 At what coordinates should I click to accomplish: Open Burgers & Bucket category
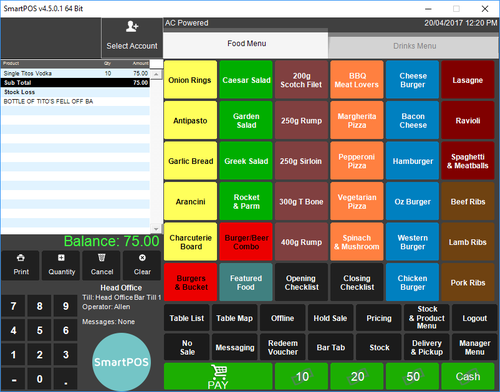[190, 282]
